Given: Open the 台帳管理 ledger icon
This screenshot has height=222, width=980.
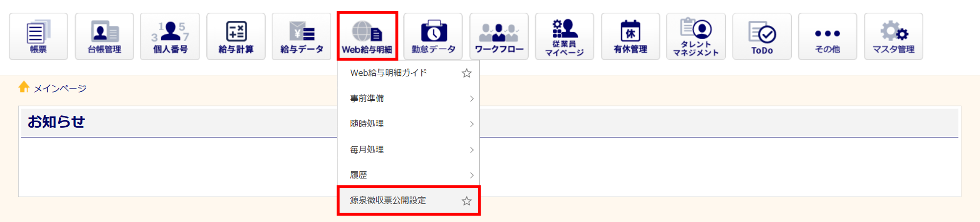Looking at the screenshot, I should 104,37.
